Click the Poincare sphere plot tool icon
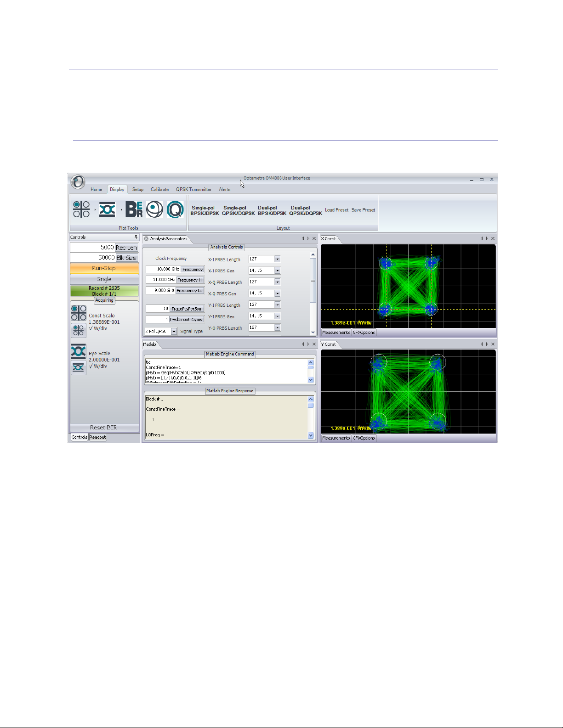 pyautogui.click(x=155, y=209)
